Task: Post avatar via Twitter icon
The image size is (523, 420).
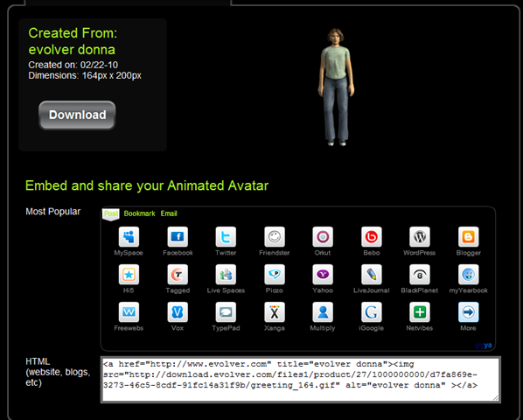Action: [x=226, y=237]
